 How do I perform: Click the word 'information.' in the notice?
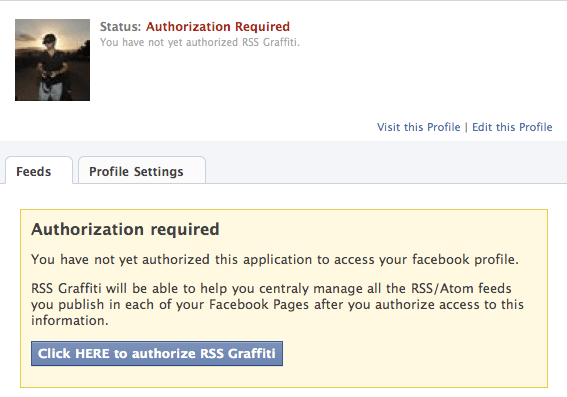[x=70, y=320]
